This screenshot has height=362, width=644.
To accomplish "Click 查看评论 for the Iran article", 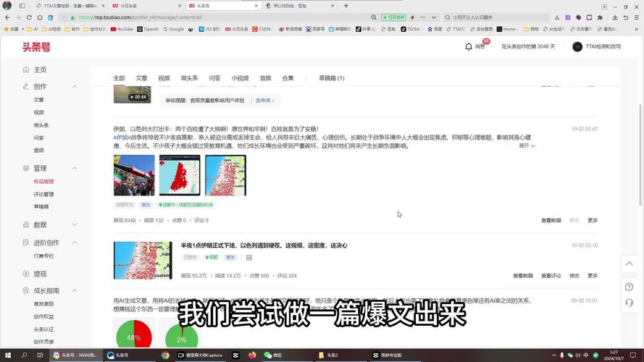I will coord(551,276).
